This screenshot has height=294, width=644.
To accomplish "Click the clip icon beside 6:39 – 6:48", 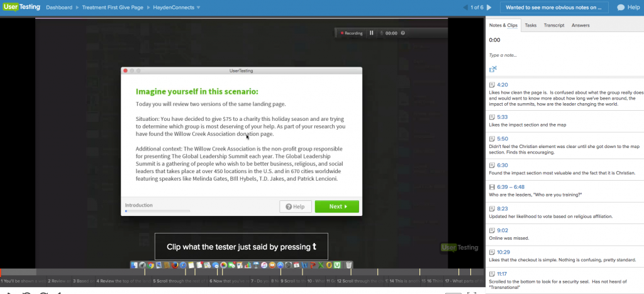I will (x=492, y=187).
